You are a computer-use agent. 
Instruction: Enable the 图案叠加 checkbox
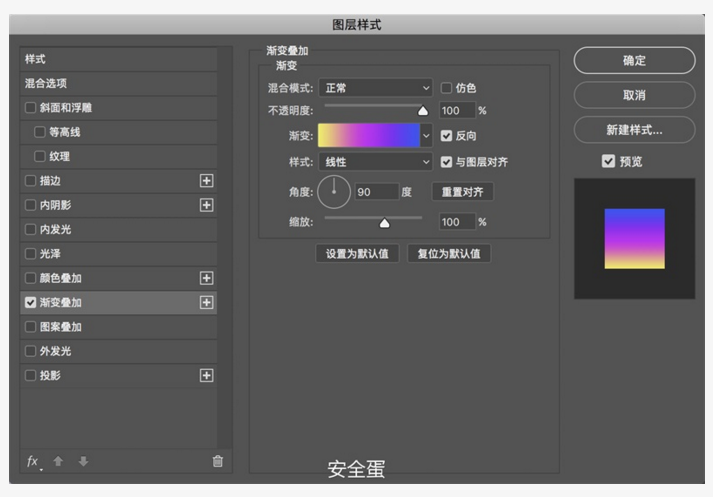(x=30, y=326)
